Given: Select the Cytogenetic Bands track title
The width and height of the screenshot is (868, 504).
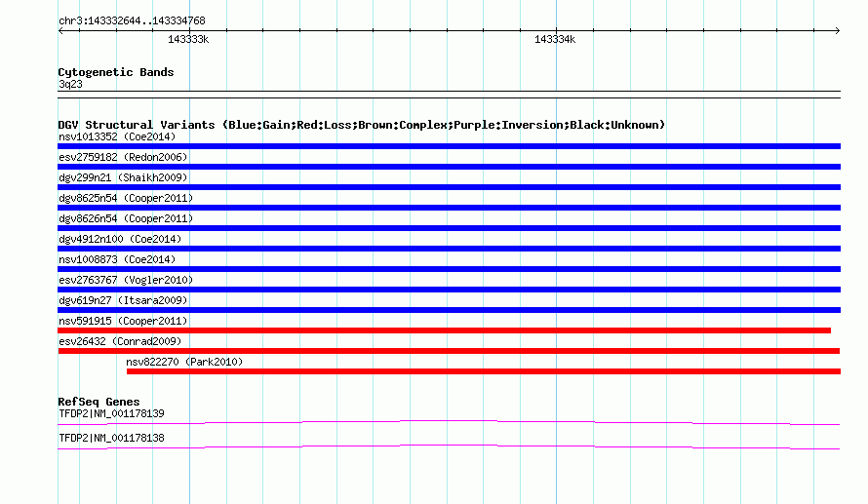Looking at the screenshot, I should [x=116, y=72].
